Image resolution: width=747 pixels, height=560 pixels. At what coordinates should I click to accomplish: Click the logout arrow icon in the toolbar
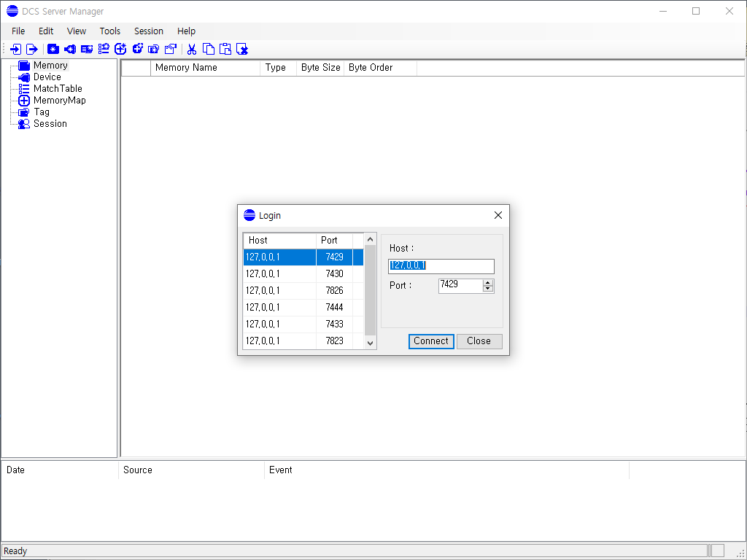pos(32,49)
